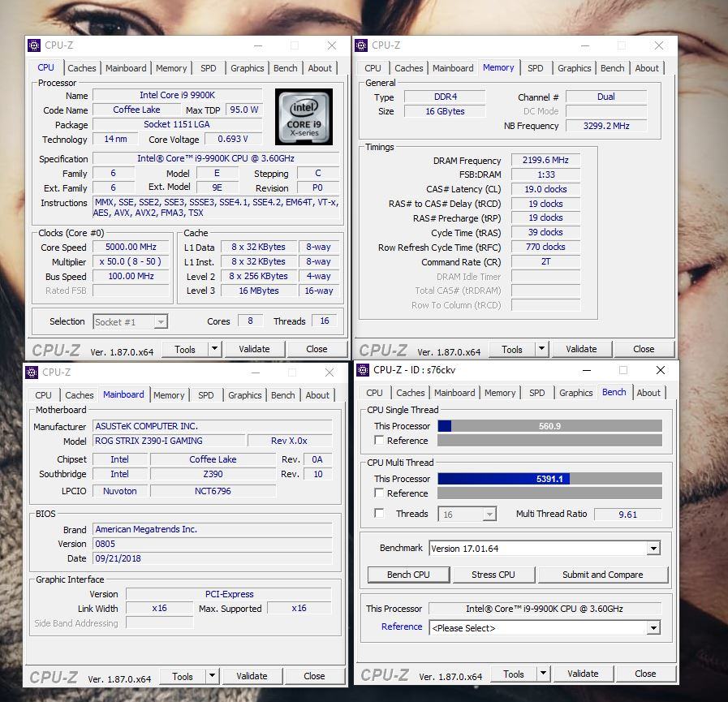Click the empty Reference bar under CPU Single Thread

(x=549, y=440)
